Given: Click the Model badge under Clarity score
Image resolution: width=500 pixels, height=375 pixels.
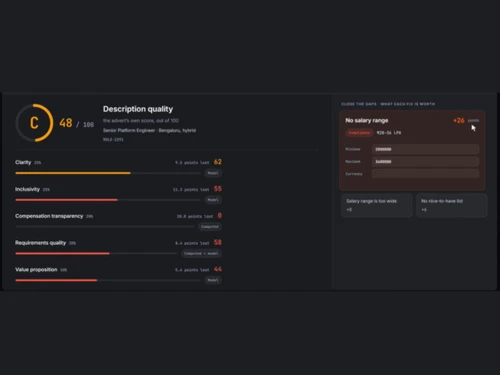Looking at the screenshot, I should click(213, 173).
